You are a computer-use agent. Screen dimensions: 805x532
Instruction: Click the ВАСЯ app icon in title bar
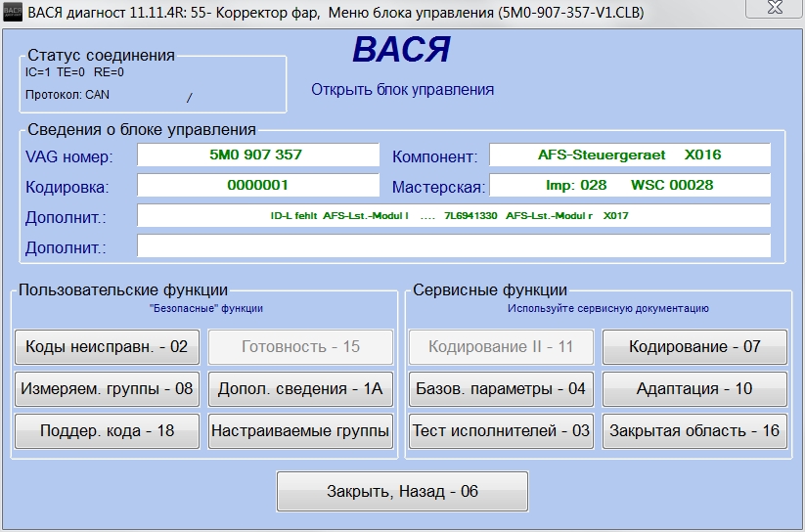point(13,12)
